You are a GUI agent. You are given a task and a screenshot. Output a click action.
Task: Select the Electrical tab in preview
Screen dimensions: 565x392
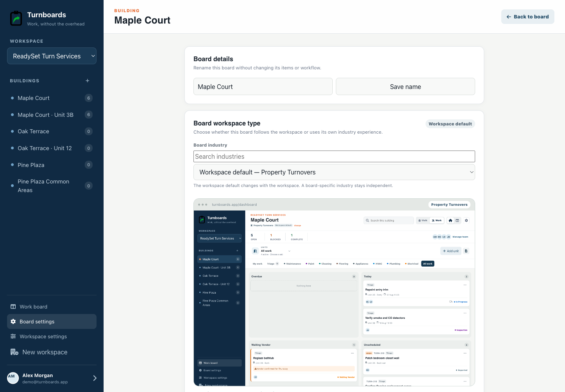(412, 264)
